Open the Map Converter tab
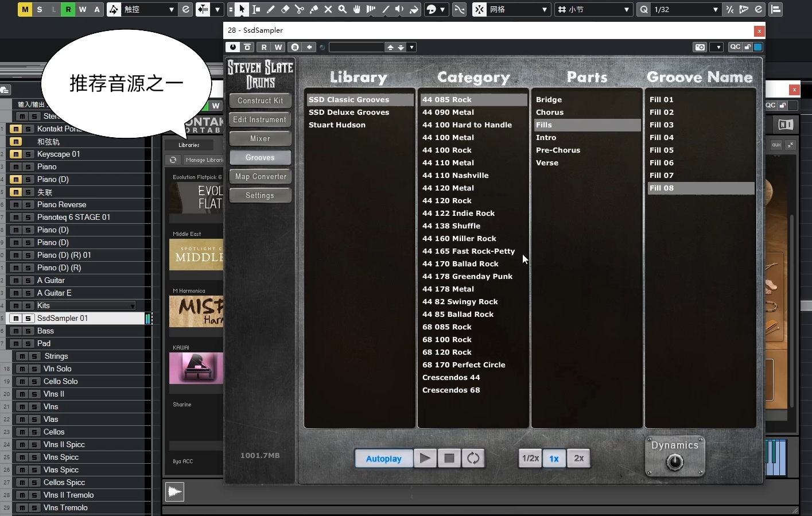812x516 pixels. click(260, 176)
